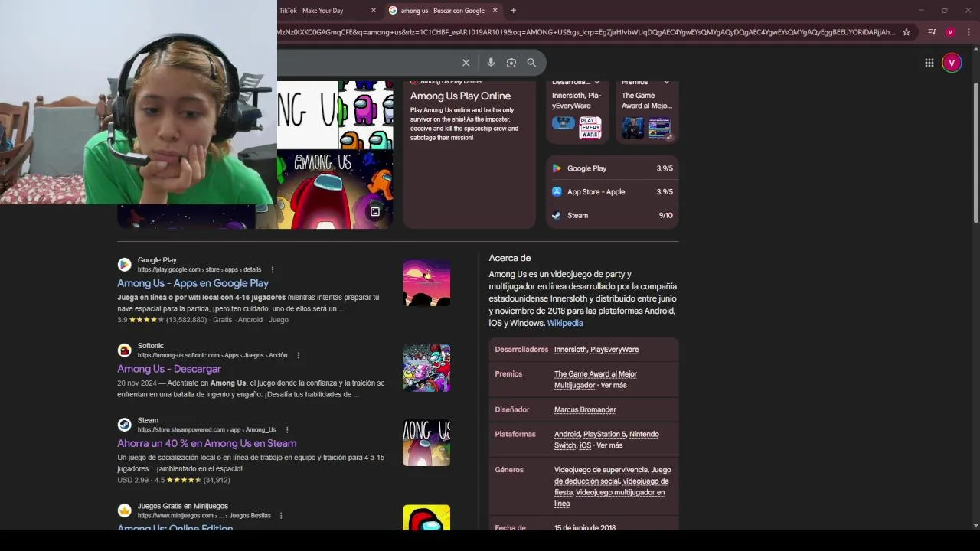
Task: Open the Google account avatar on the page
Action: (x=952, y=63)
